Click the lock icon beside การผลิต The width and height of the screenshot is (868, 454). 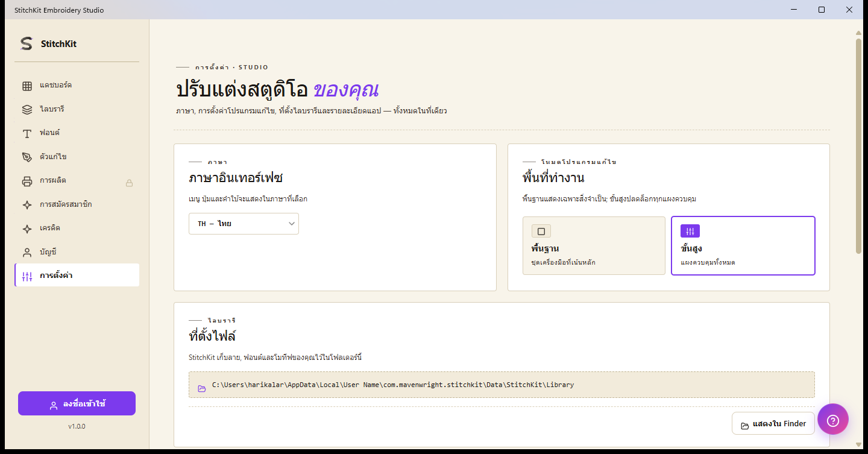tap(129, 183)
